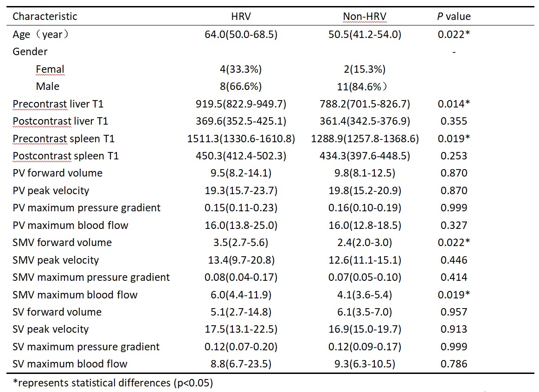Select the "PV maximum pressure gradient" row label
Image resolution: width=539 pixels, height=392 pixels.
coord(86,208)
